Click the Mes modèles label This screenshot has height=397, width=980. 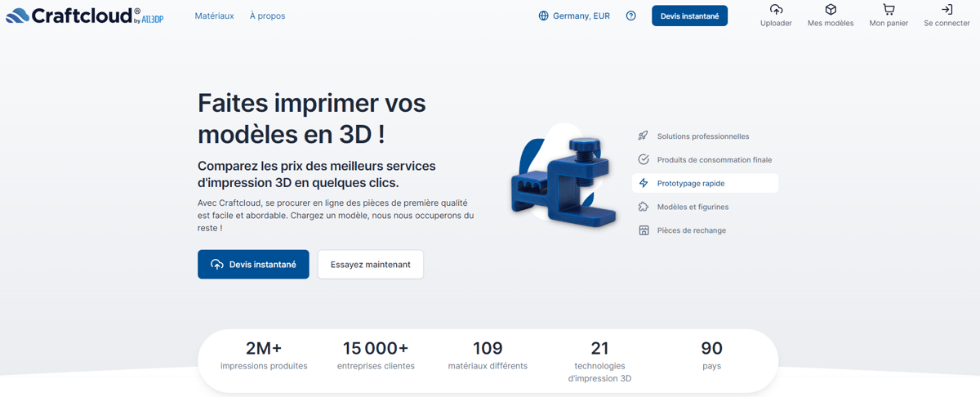pyautogui.click(x=831, y=24)
